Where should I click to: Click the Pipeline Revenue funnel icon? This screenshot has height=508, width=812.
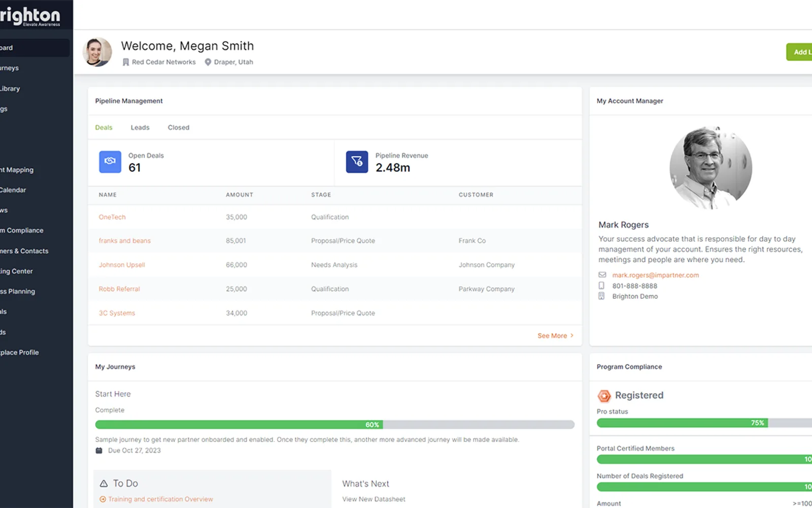point(357,162)
